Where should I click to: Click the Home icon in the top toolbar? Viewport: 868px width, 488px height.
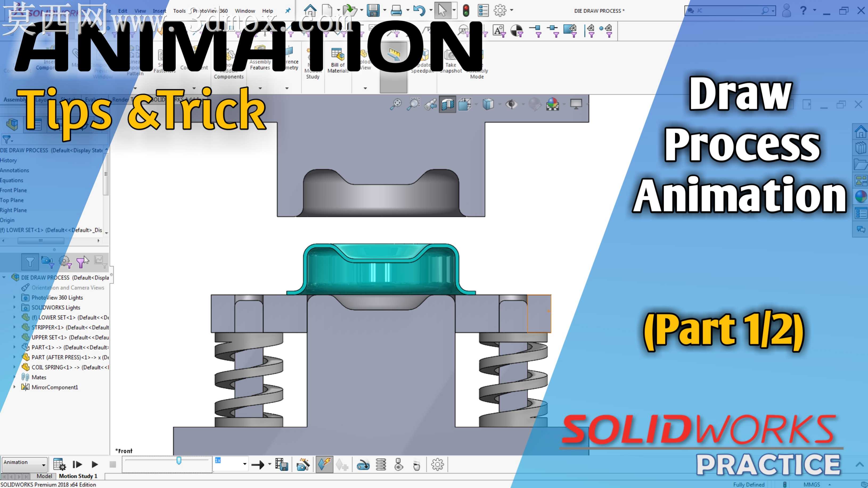[310, 10]
